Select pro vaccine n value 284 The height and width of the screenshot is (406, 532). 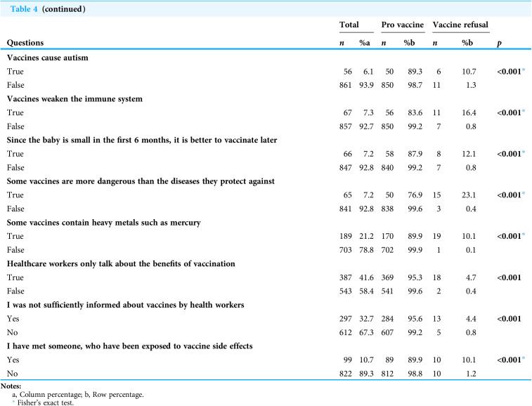tap(387, 319)
